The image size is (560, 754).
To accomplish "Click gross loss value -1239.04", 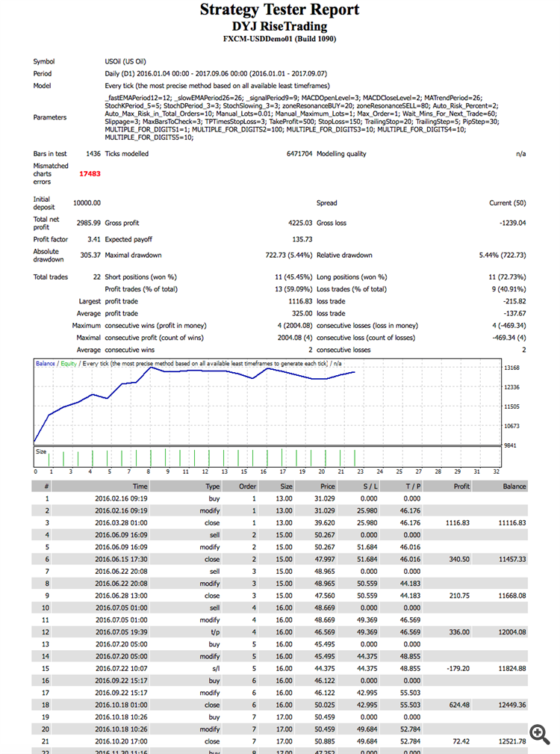I will (512, 223).
